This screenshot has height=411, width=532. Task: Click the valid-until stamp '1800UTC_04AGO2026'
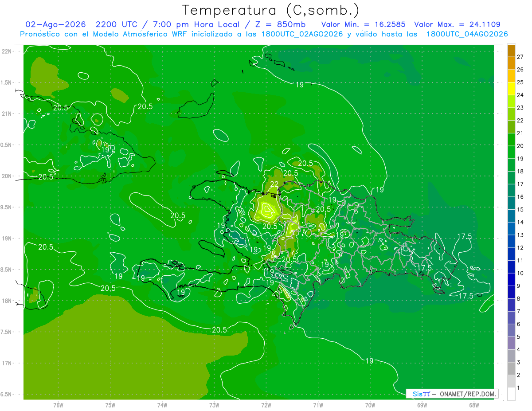(x=467, y=34)
